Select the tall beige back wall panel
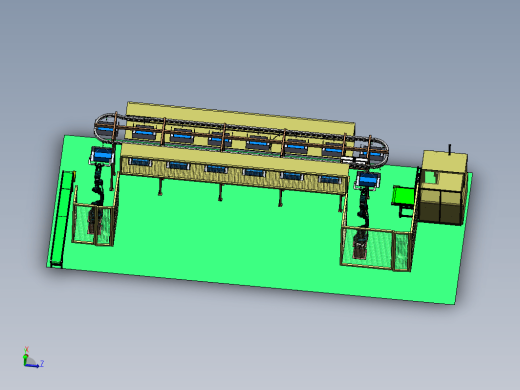This screenshot has width=520, height=390. 241,118
